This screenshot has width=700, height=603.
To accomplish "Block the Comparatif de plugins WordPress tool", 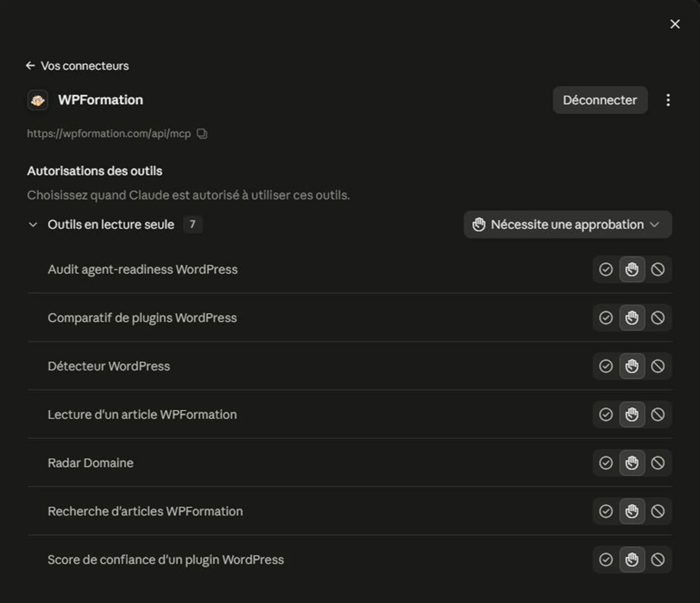I will coord(658,318).
